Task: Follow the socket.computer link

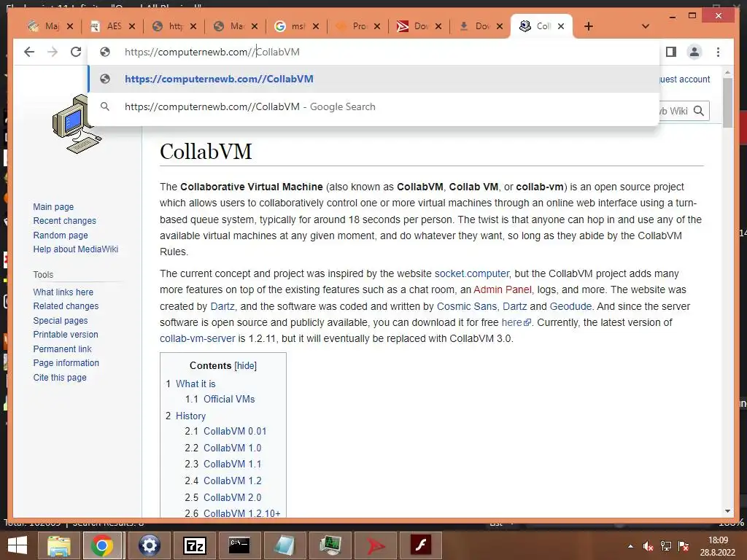Action: [x=472, y=273]
